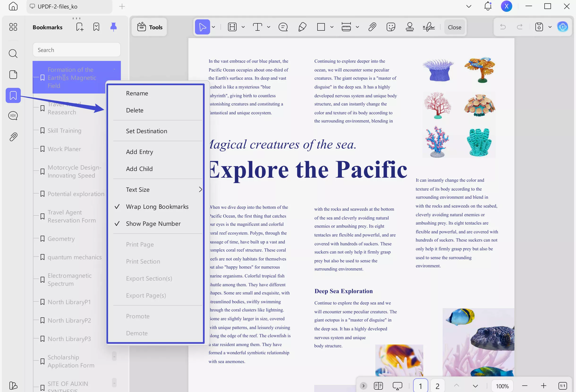Open the signature tool
Screen dimensions: 576x392
click(x=429, y=27)
